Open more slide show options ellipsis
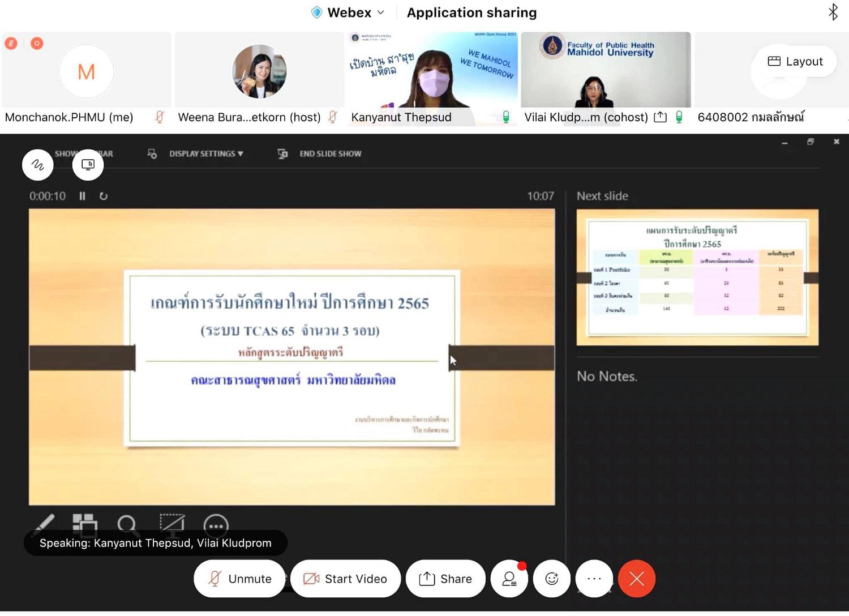This screenshot has height=616, width=849. (216, 526)
